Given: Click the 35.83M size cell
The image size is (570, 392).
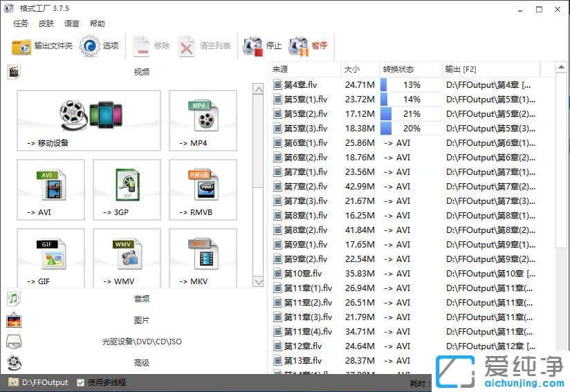Looking at the screenshot, I should 360,274.
